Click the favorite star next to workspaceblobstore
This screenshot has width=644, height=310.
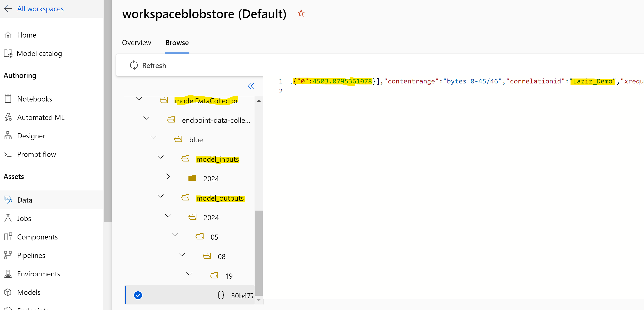(301, 13)
